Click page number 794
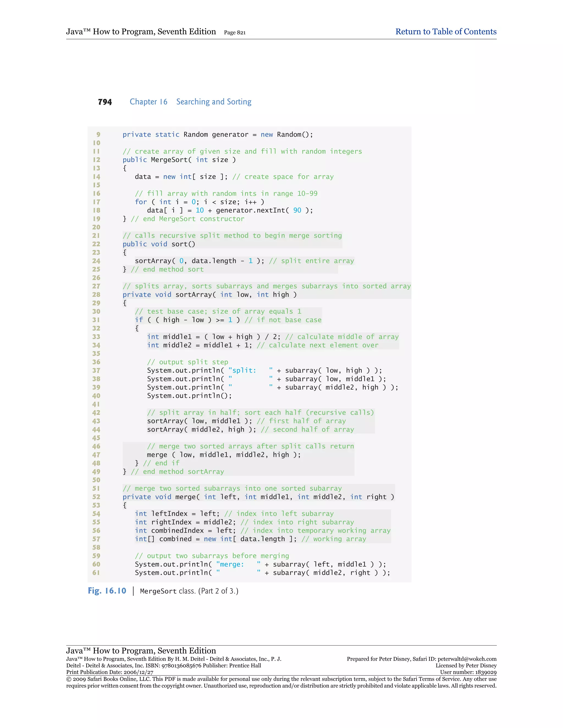563x728 pixels. click(105, 102)
